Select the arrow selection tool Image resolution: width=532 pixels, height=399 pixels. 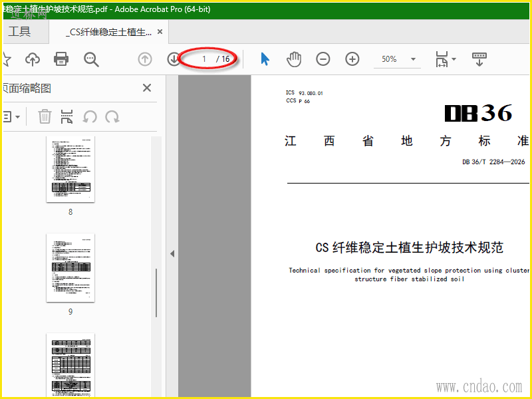point(265,59)
